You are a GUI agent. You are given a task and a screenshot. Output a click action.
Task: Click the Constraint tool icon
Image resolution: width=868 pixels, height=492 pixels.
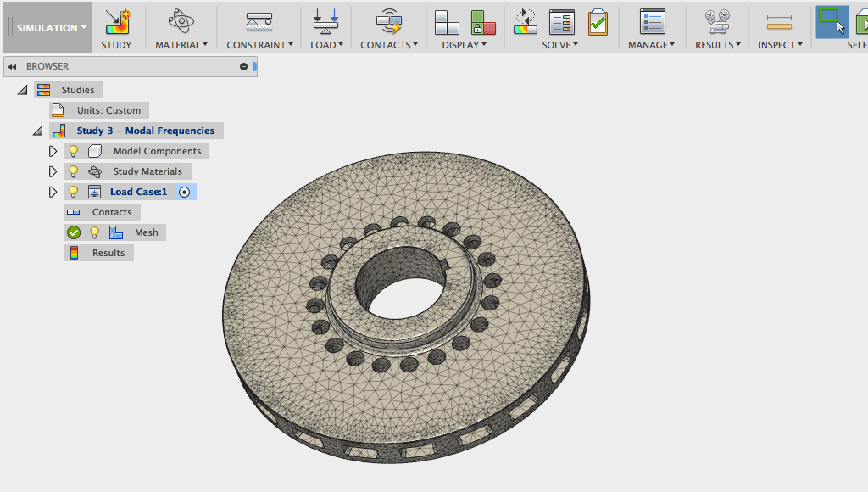[259, 22]
